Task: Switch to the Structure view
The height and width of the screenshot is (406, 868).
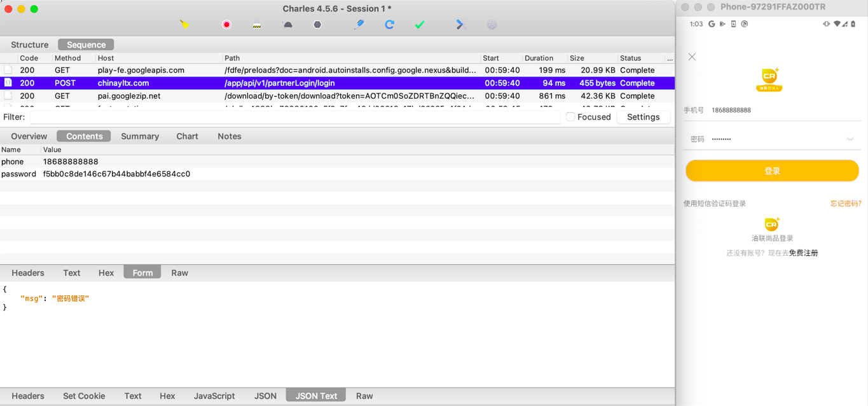Action: [30, 45]
